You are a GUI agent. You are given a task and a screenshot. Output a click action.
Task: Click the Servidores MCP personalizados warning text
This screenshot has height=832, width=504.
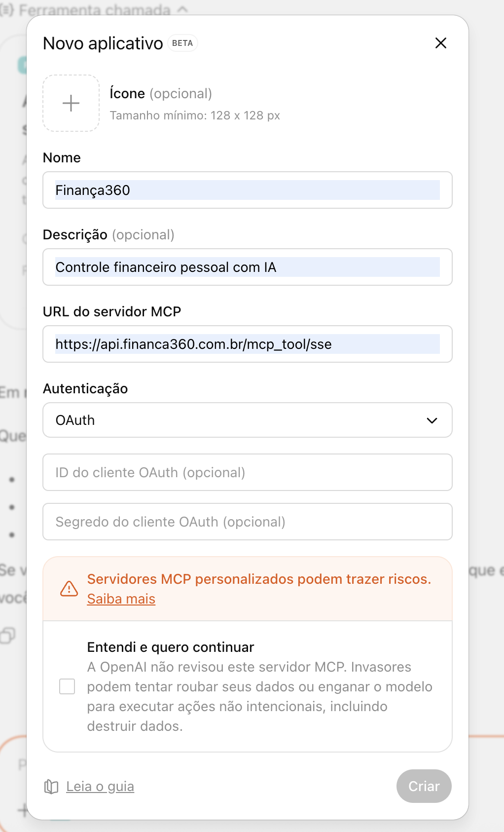pos(259,579)
